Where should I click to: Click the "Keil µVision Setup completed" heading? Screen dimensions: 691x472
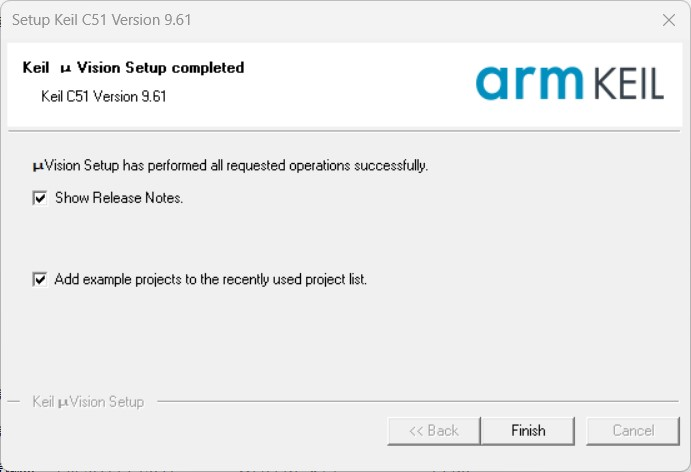tap(133, 68)
